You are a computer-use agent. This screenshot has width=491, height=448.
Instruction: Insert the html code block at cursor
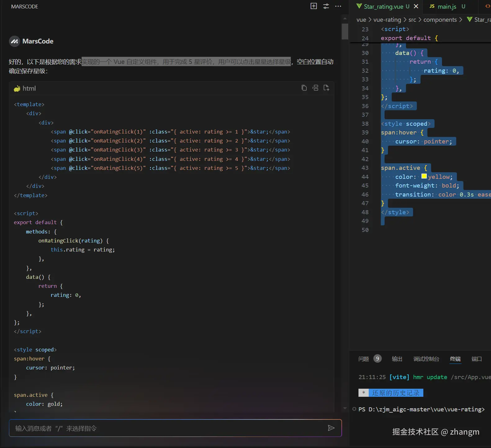[x=315, y=88]
